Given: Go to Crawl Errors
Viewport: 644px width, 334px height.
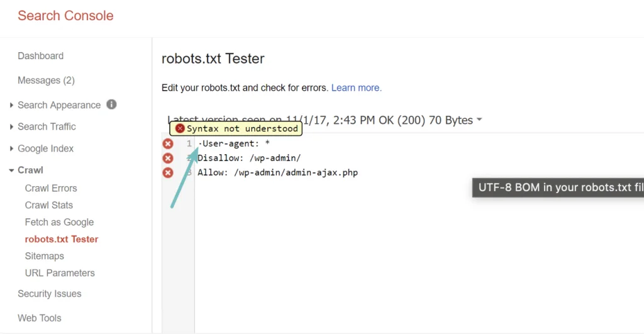Looking at the screenshot, I should point(51,188).
